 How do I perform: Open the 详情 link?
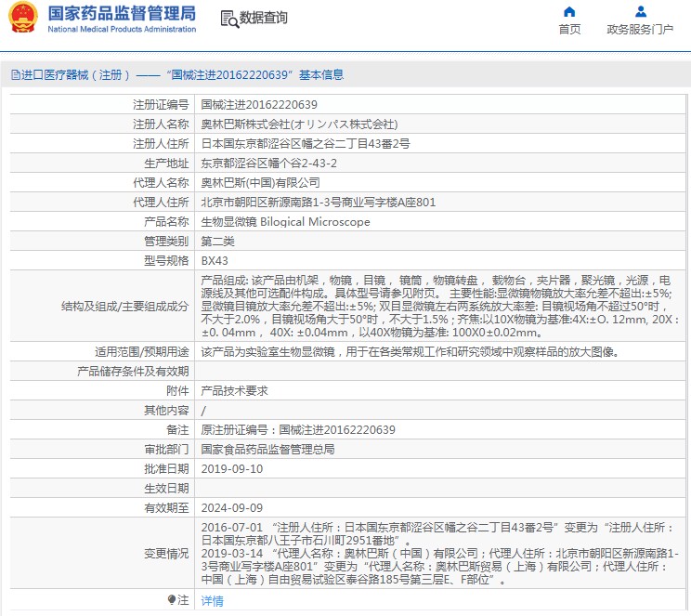click(212, 600)
